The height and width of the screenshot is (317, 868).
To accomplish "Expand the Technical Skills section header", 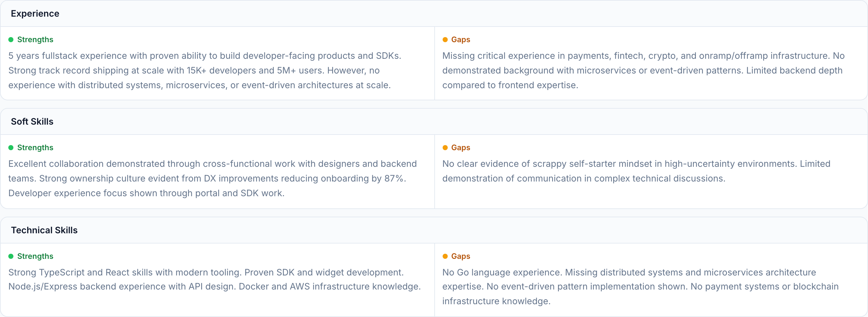I will tap(44, 230).
